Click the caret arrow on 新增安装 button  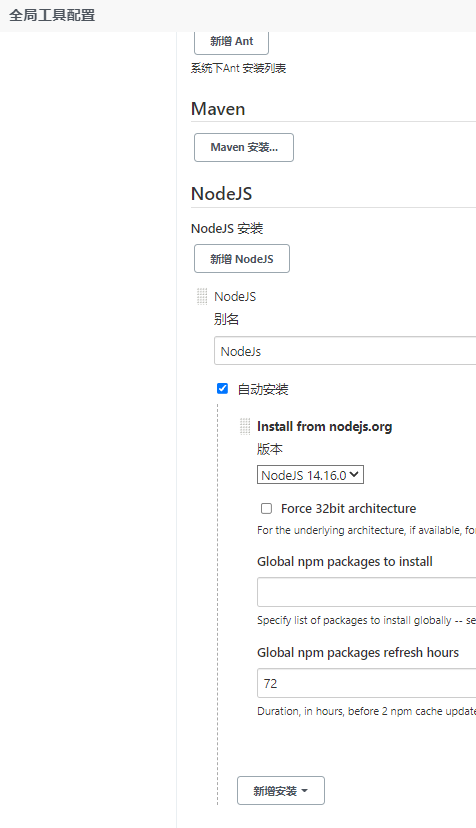pyautogui.click(x=304, y=791)
